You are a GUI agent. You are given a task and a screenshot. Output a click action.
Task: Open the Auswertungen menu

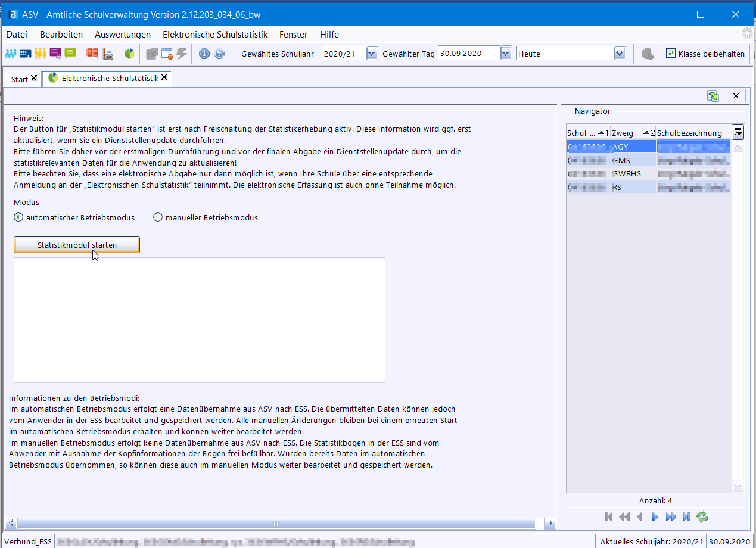(122, 35)
